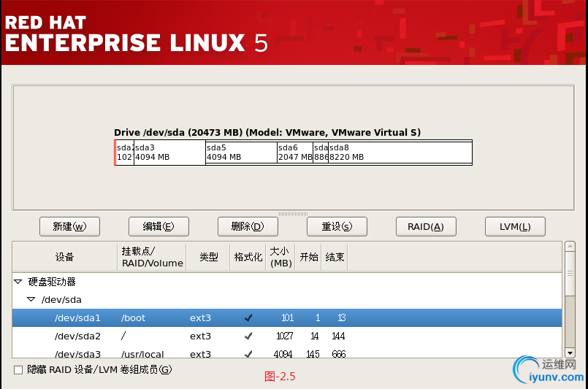Click the size value 101 for sda1
This screenshot has width=588, height=389.
[x=287, y=317]
